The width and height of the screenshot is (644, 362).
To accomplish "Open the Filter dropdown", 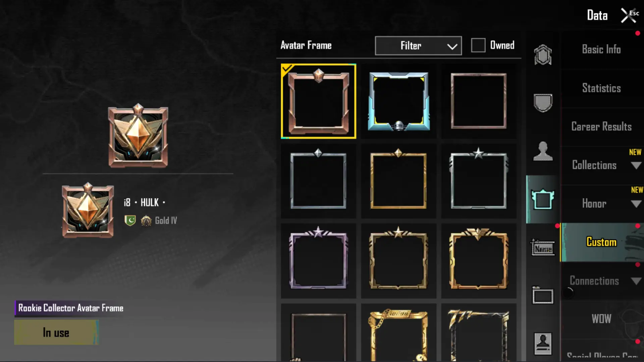I will pos(418,46).
